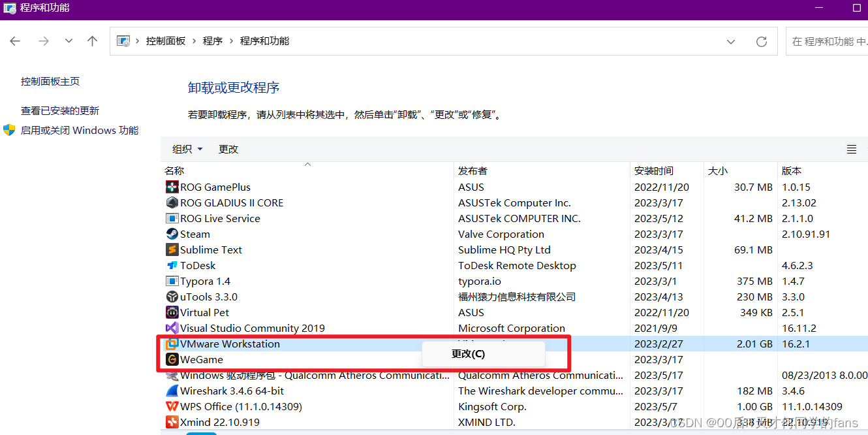
Task: Refresh the programs list
Action: tap(761, 41)
